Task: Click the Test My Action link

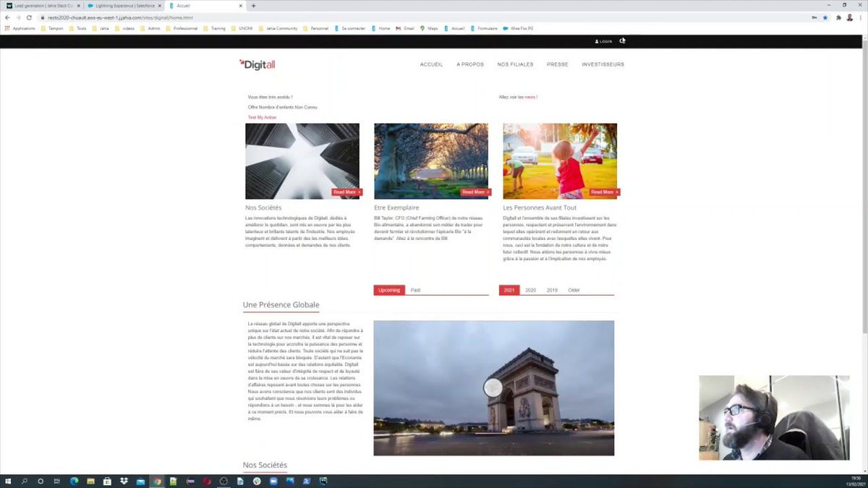Action: (x=262, y=117)
